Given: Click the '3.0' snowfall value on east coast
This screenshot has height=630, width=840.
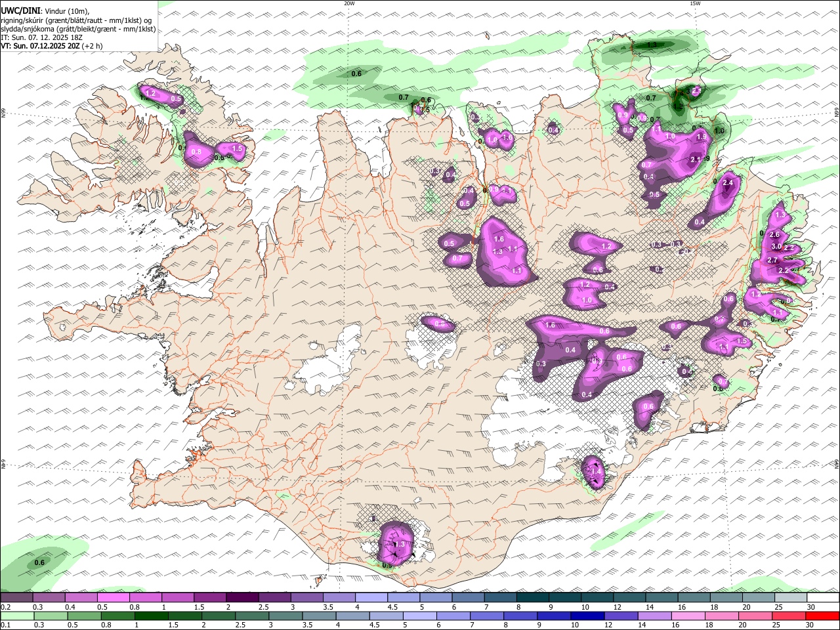Looking at the screenshot, I should coord(776,247).
